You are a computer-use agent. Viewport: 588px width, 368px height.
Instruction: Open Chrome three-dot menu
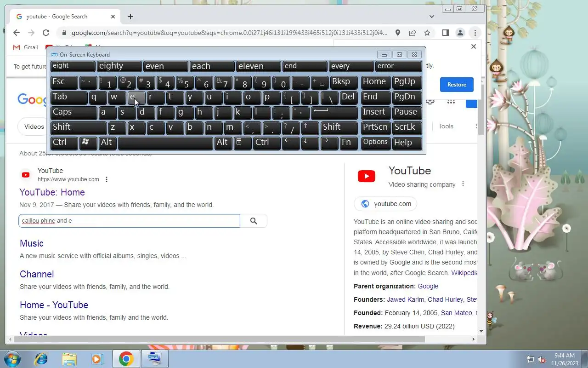pyautogui.click(x=475, y=33)
